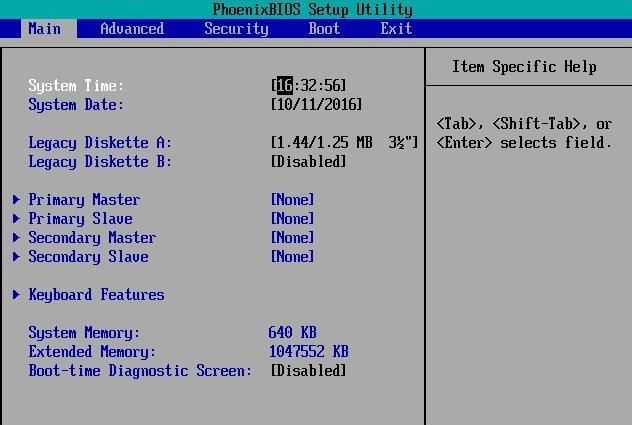The height and width of the screenshot is (425, 632).
Task: Select the System Date label
Action: [76, 105]
